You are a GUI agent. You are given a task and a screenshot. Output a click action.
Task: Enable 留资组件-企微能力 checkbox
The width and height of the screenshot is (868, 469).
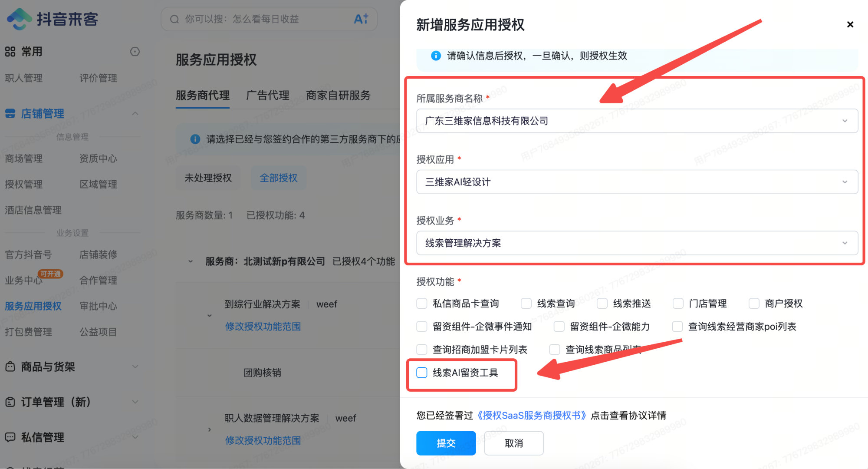click(559, 326)
